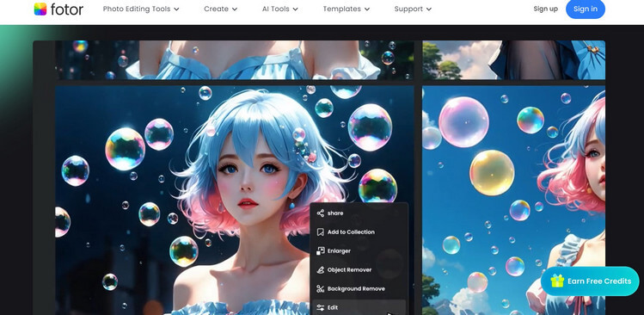This screenshot has height=315, width=644.
Task: Click the Fotor colorful logo icon
Action: 40,9
